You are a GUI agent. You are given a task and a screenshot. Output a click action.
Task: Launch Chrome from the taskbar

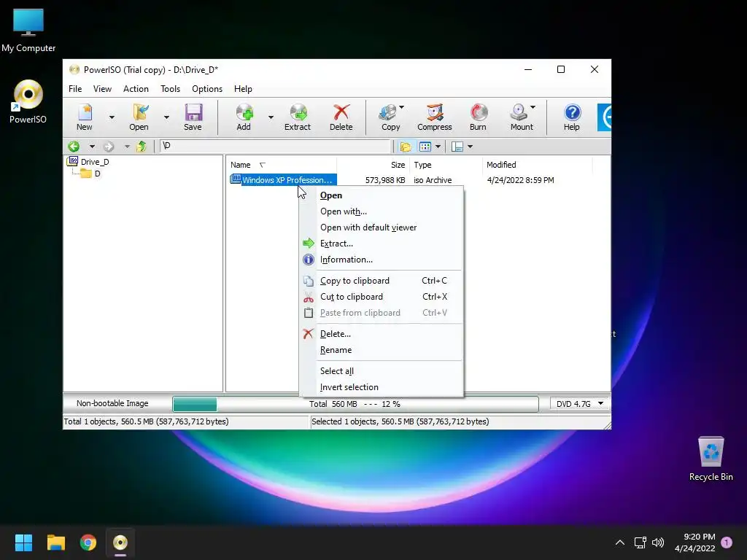click(x=88, y=542)
